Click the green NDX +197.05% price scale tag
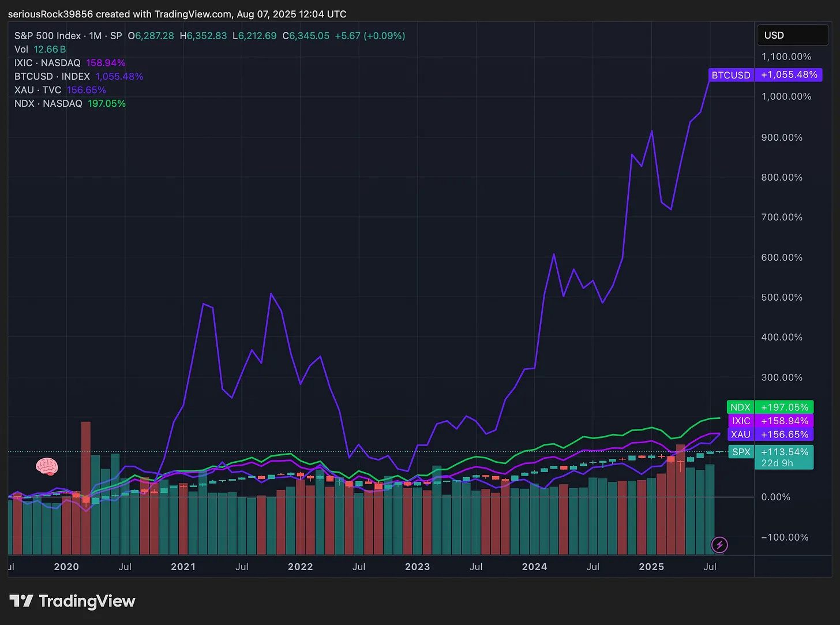The height and width of the screenshot is (625, 840). [770, 407]
